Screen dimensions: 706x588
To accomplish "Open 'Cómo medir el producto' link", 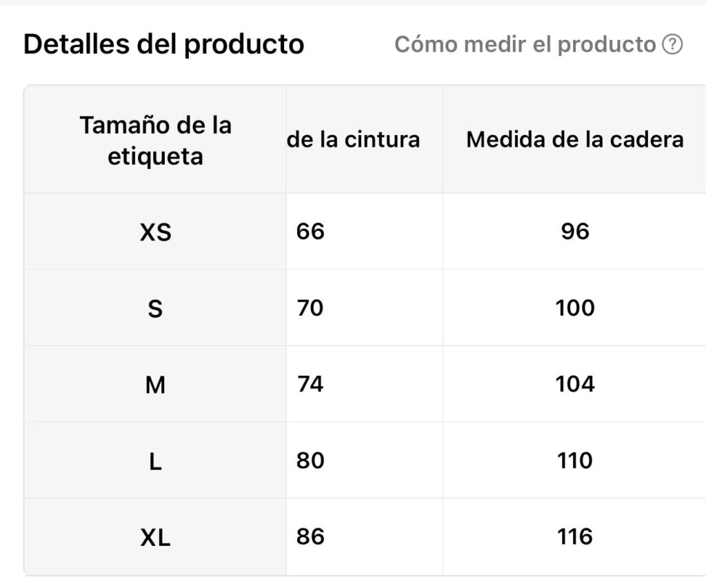I will [525, 45].
